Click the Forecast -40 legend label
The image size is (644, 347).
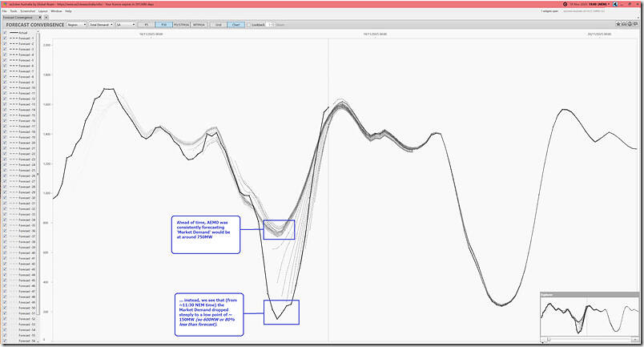pyautogui.click(x=27, y=253)
